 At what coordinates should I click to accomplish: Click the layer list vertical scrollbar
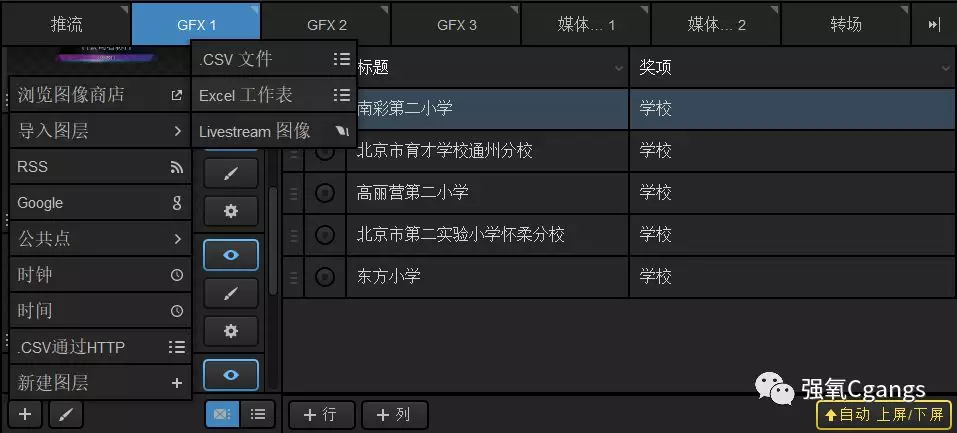(273, 240)
